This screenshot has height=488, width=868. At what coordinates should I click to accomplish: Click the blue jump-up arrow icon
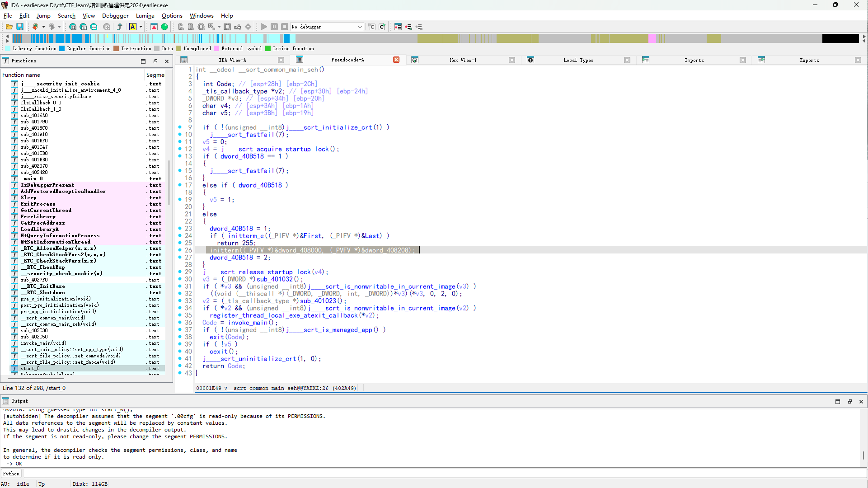click(120, 27)
